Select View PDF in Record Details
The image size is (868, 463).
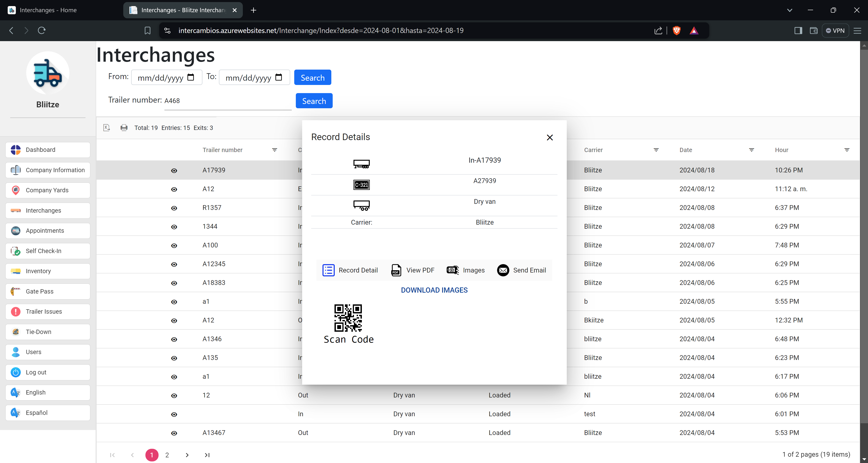click(412, 270)
